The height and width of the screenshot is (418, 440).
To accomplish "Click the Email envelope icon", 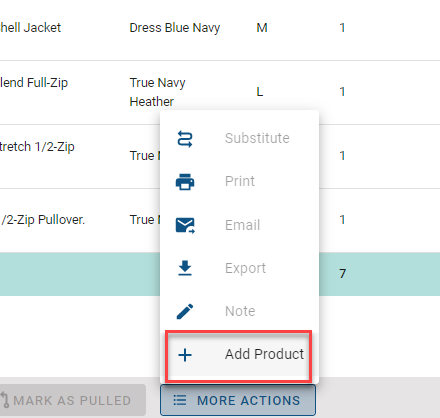I will 185,225.
